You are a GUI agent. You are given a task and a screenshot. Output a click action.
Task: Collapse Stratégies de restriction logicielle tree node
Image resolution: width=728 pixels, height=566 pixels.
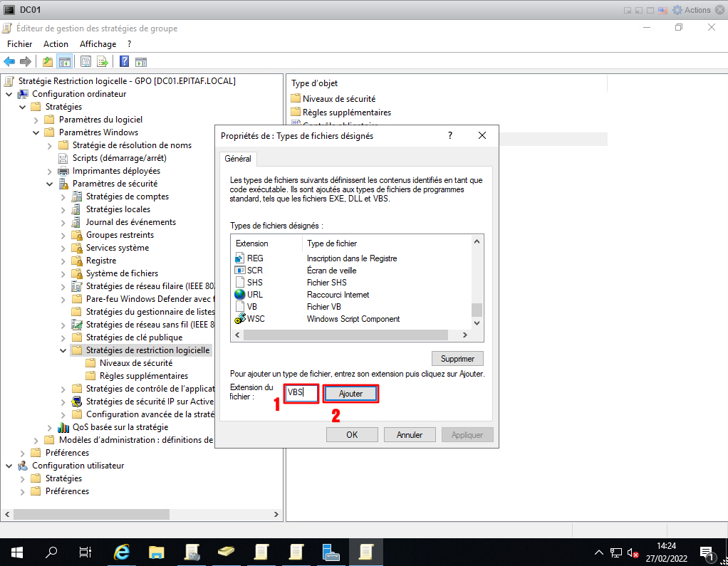click(63, 350)
